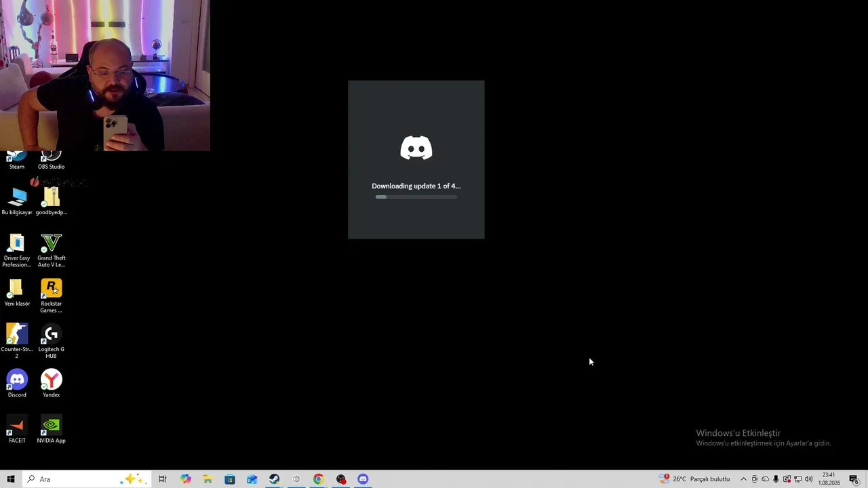This screenshot has height=488, width=868.
Task: Select the goodbyedp zip folder icon
Action: point(52,201)
